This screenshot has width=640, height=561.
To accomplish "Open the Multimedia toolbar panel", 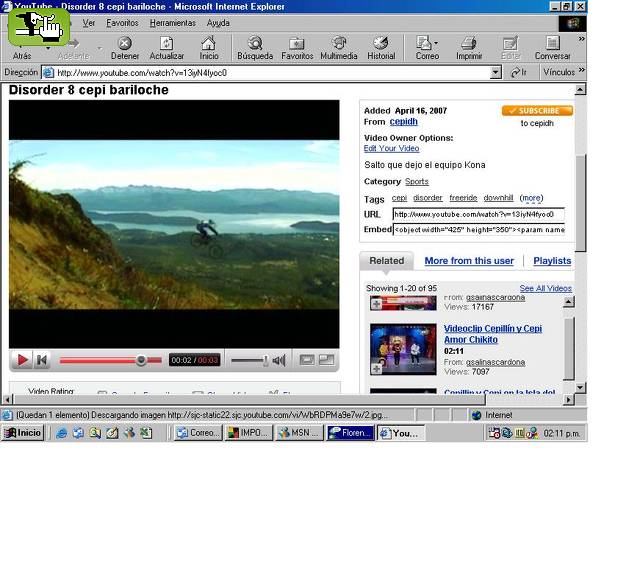I will 338,48.
